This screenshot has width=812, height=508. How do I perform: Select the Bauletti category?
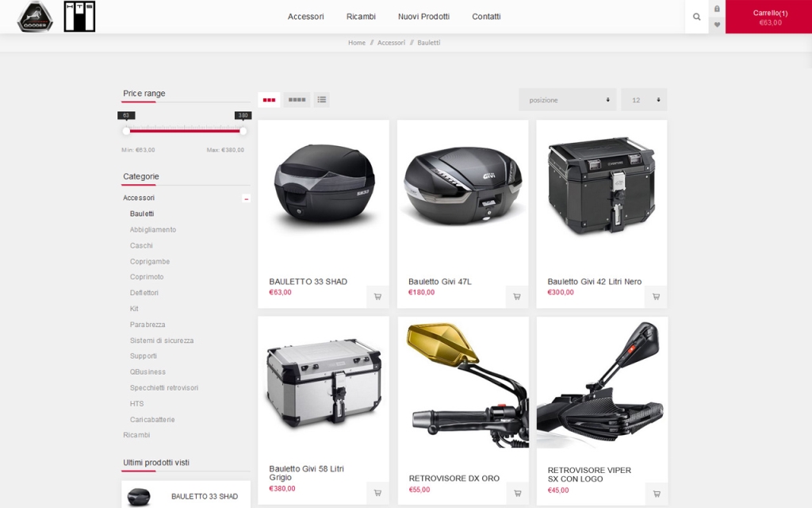coord(142,214)
